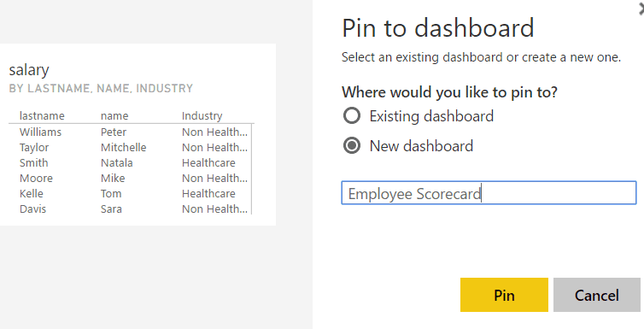Click the Tom name cell
Screen dimensions: 644x329
tap(111, 193)
